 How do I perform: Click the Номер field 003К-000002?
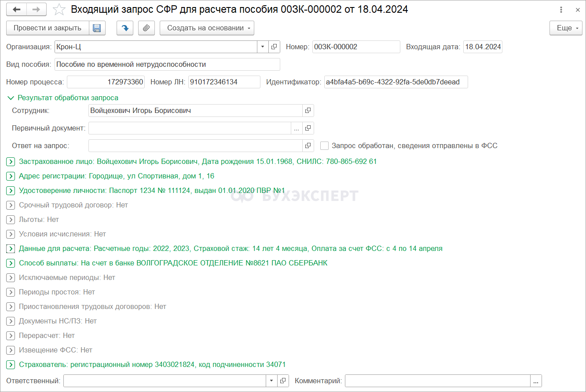(356, 47)
